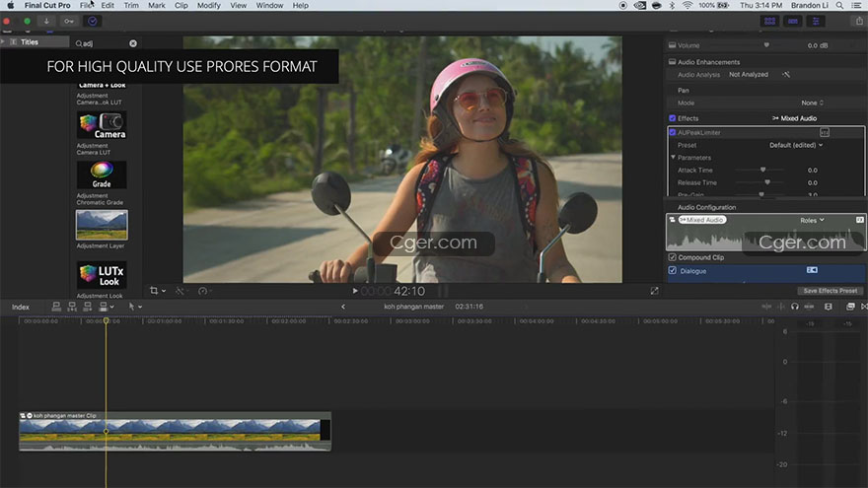Expand the Titles sidebar category
Image resolution: width=868 pixels, height=488 pixels.
(x=3, y=42)
